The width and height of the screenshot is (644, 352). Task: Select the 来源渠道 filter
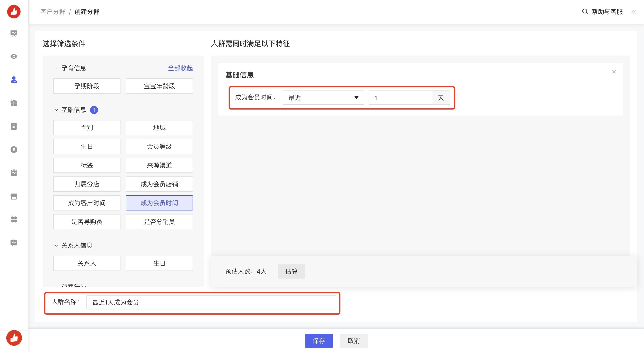pyautogui.click(x=159, y=165)
